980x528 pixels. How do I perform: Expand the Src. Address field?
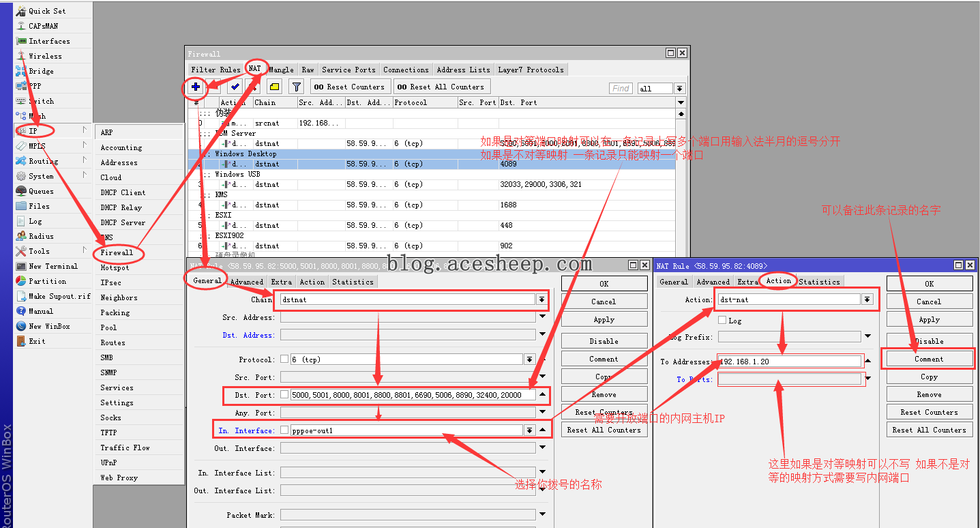coord(543,317)
